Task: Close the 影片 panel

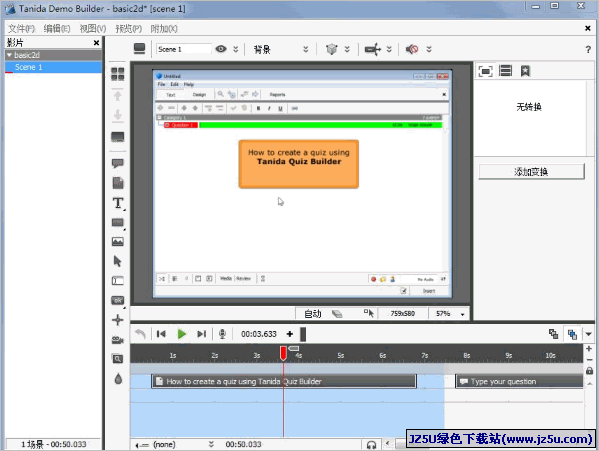Action: 96,43
